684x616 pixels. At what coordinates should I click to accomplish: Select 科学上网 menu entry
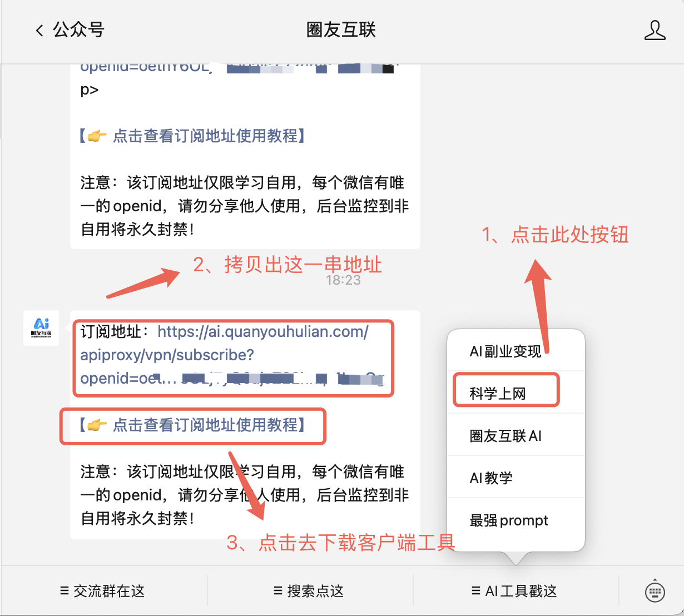pos(516,393)
